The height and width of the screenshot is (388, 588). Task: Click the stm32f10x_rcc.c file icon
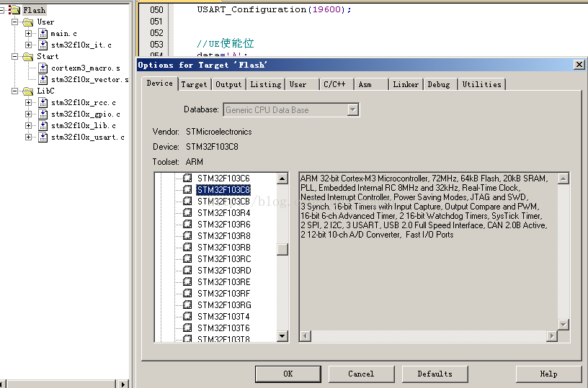click(43, 102)
